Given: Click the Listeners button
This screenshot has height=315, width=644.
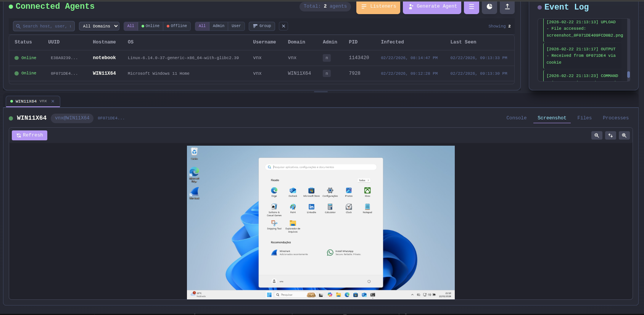Looking at the screenshot, I should [x=378, y=7].
